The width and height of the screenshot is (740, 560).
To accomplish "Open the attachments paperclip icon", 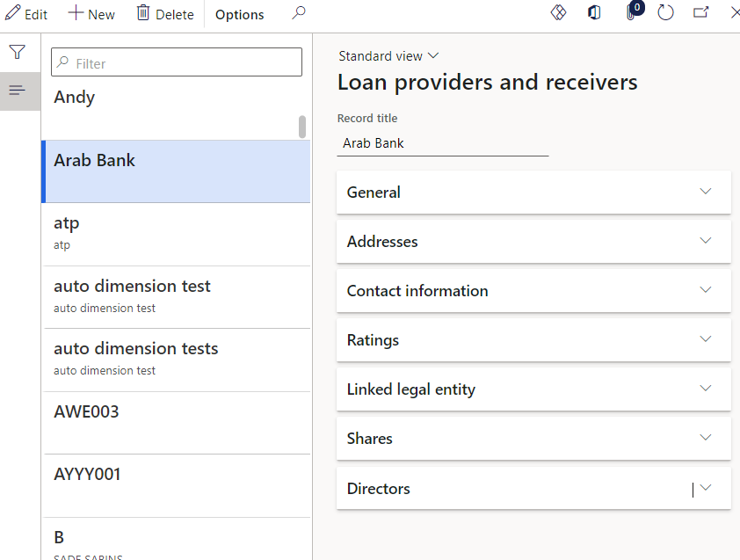I will click(x=631, y=13).
